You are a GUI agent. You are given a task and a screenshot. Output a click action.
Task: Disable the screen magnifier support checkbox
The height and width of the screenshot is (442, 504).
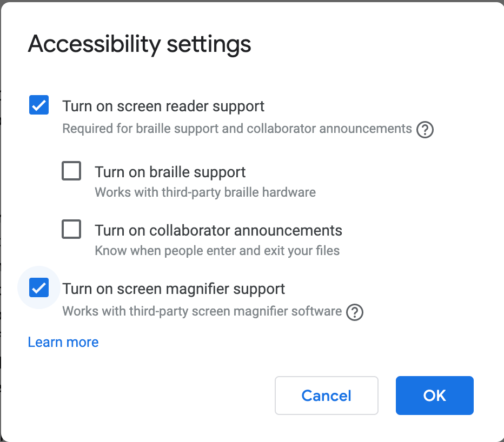pyautogui.click(x=39, y=287)
